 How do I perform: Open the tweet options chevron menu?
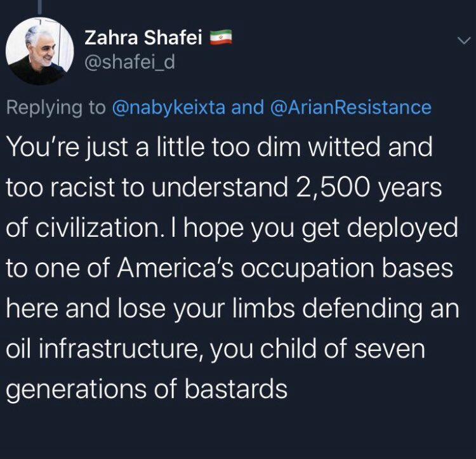point(464,41)
